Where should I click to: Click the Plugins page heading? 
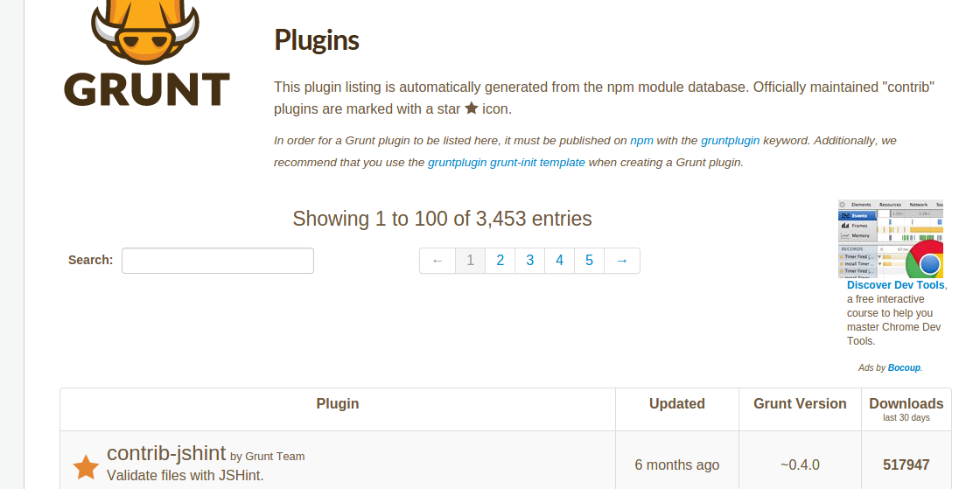point(316,40)
